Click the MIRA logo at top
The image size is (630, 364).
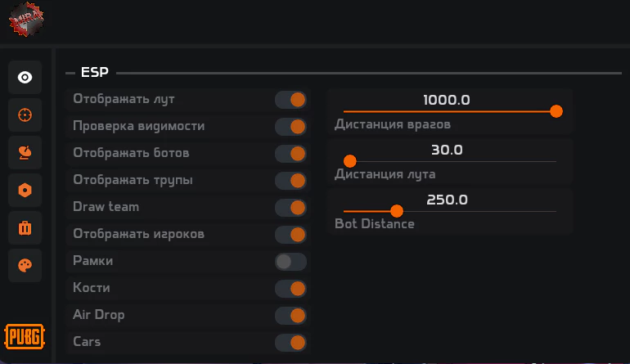(26, 19)
